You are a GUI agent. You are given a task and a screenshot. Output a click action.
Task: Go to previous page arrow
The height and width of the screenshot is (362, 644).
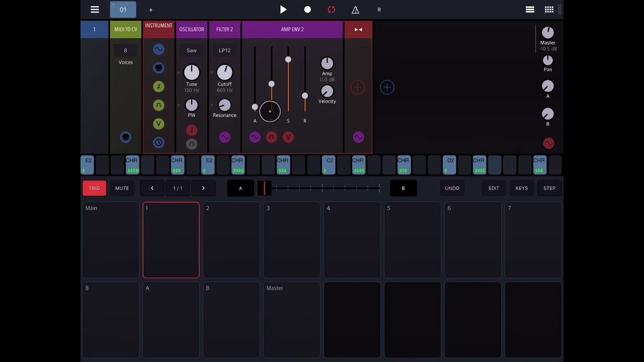click(152, 188)
